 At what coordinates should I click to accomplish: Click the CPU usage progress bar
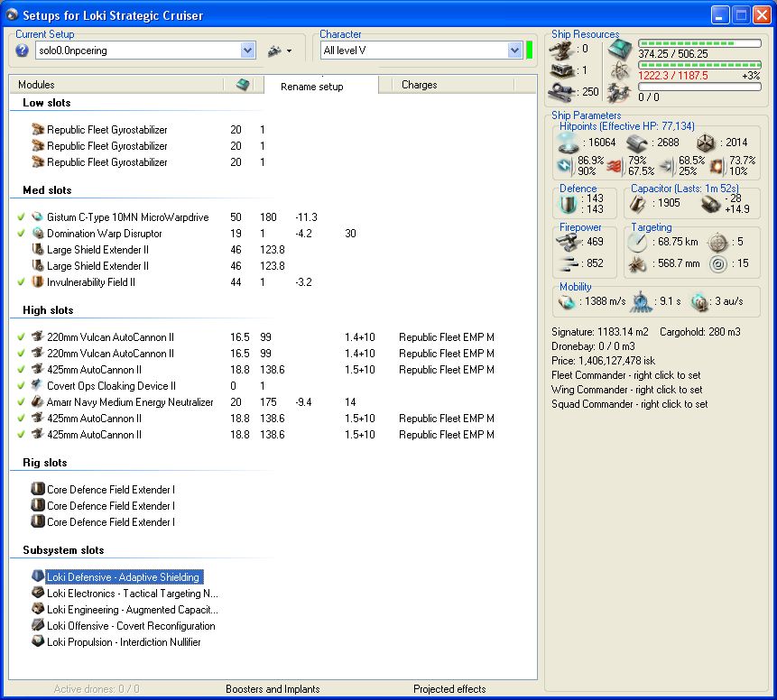(699, 43)
